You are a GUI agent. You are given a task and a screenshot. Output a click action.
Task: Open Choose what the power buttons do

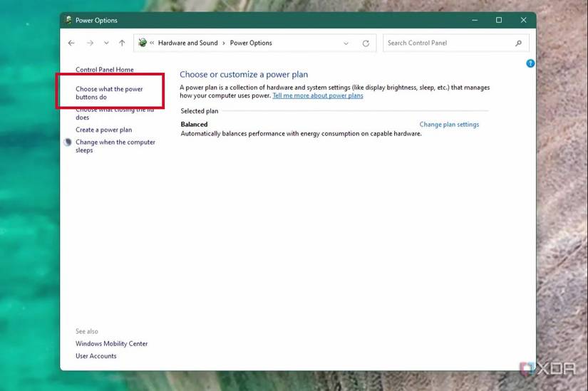tap(109, 93)
